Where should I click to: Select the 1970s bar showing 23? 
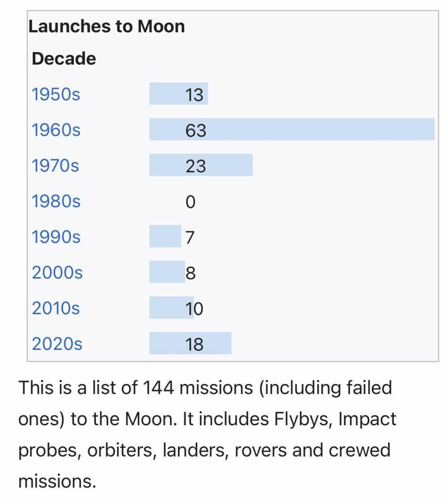tap(200, 165)
